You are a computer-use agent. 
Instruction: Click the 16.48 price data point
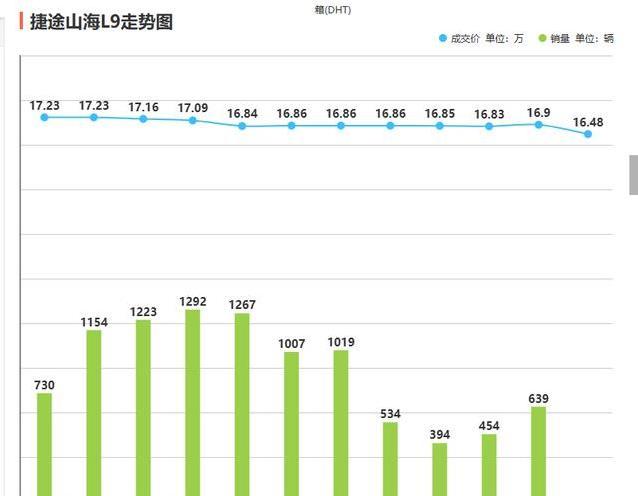click(588, 134)
